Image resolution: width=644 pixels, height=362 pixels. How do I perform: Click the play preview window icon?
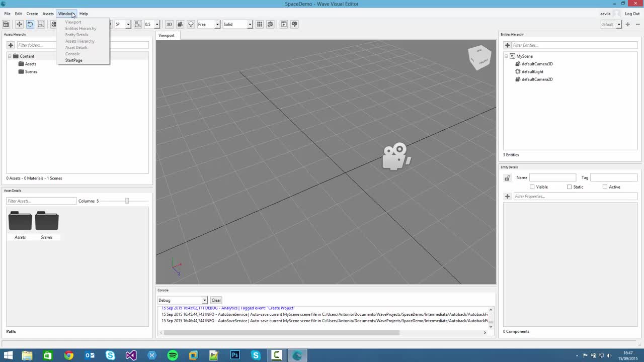coord(284,24)
